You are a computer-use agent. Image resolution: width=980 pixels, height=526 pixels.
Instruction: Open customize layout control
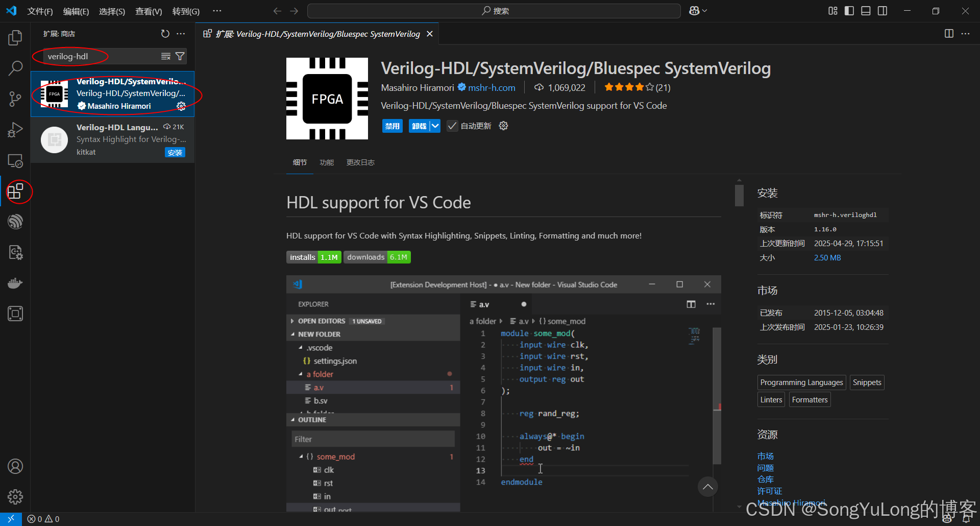coord(833,11)
